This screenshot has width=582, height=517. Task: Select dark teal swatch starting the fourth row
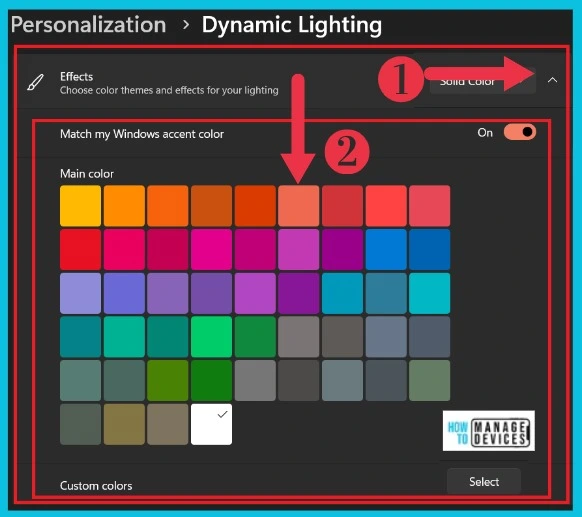(80, 337)
